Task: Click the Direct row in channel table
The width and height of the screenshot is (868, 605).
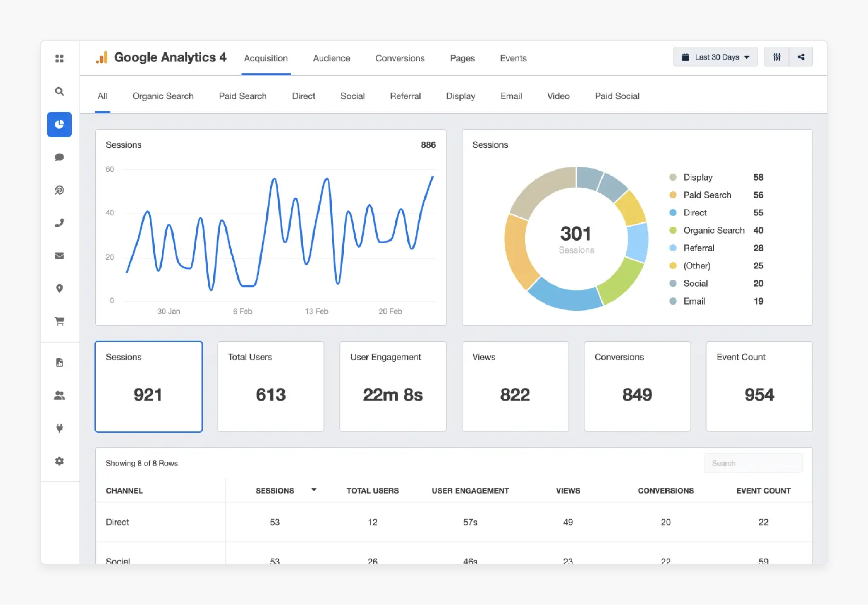Action: [454, 522]
